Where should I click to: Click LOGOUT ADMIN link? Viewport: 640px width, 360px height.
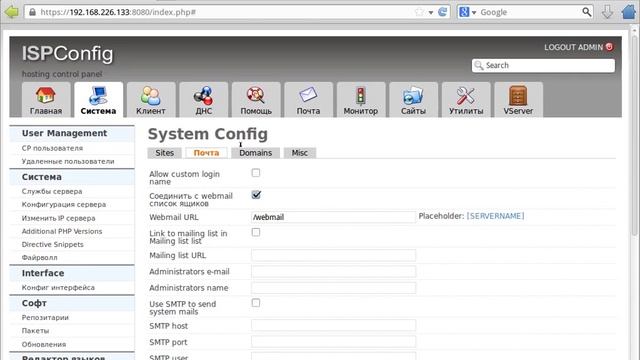[573, 47]
